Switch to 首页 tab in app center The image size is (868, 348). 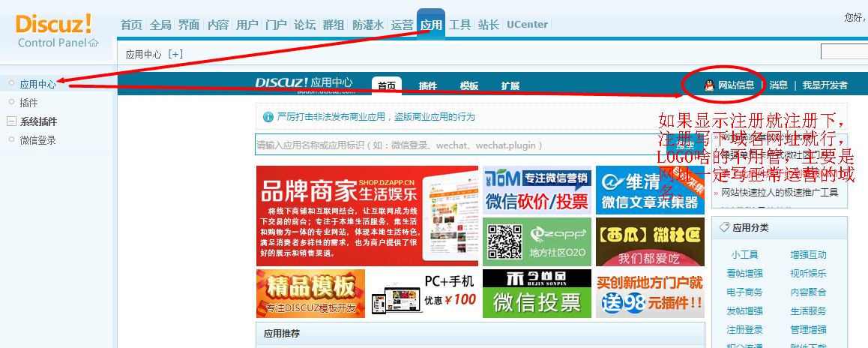pyautogui.click(x=386, y=86)
